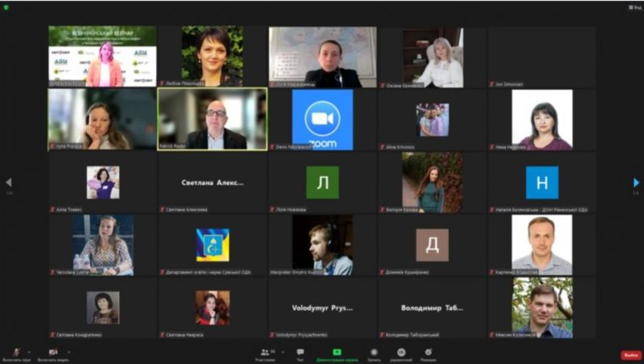Go to previous gallery page arrow
Image resolution: width=644 pixels, height=364 pixels.
(8, 183)
